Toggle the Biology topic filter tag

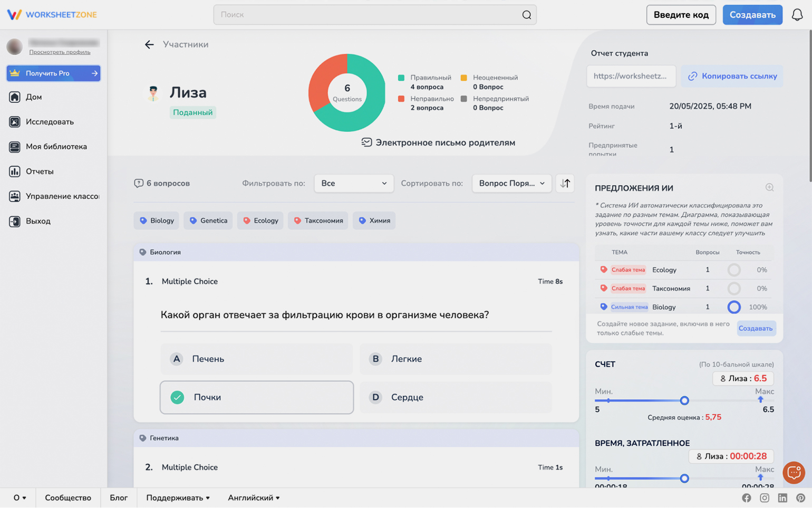[157, 221]
